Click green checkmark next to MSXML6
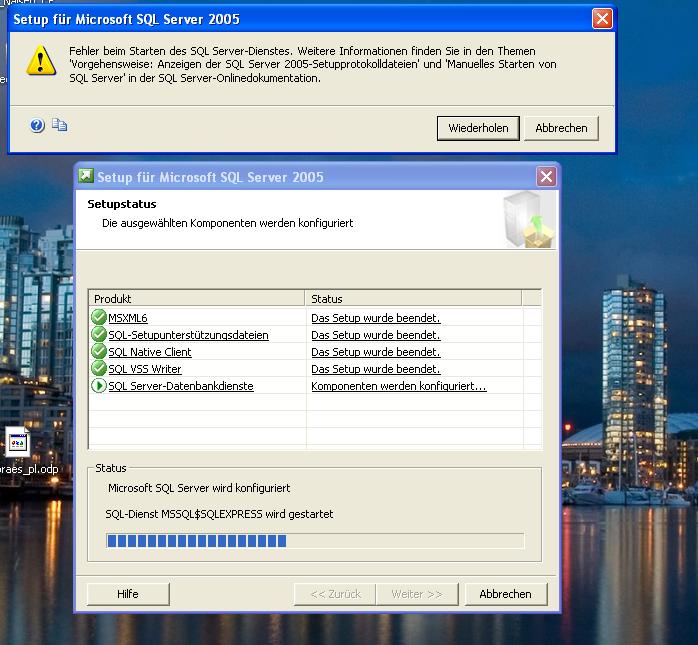 click(x=99, y=317)
